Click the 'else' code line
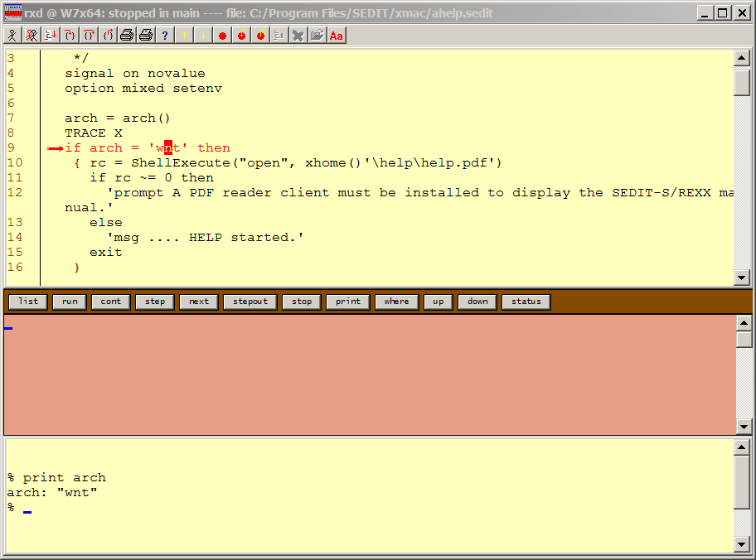The height and width of the screenshot is (560, 756). (105, 223)
